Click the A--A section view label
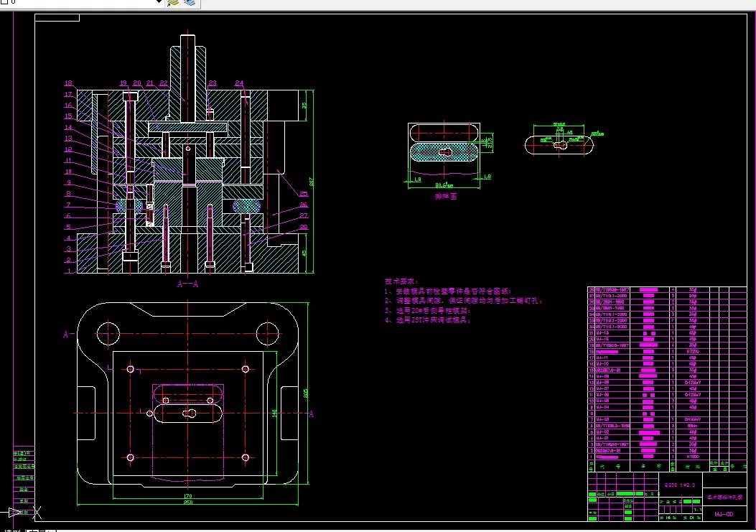This screenshot has height=532, width=756. [187, 284]
